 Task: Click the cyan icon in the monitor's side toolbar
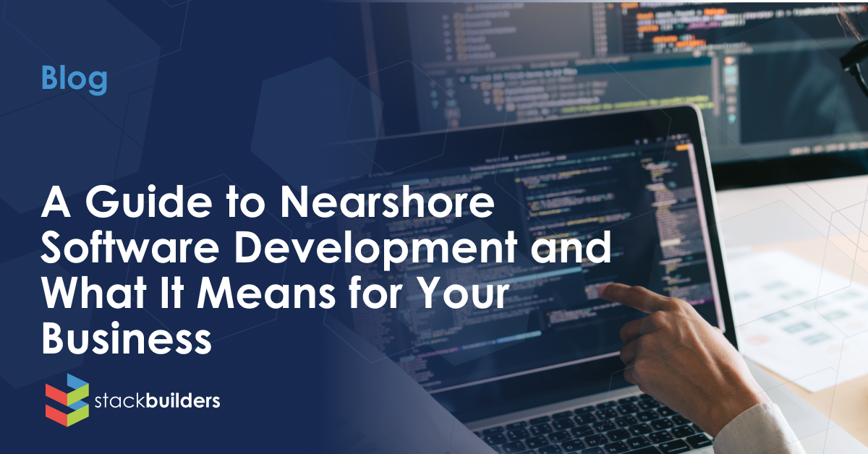pyautogui.click(x=728, y=72)
